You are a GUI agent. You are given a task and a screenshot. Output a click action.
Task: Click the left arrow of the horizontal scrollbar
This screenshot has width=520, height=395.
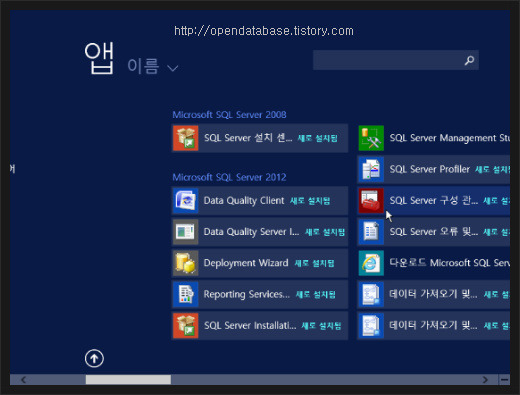pyautogui.click(x=23, y=380)
